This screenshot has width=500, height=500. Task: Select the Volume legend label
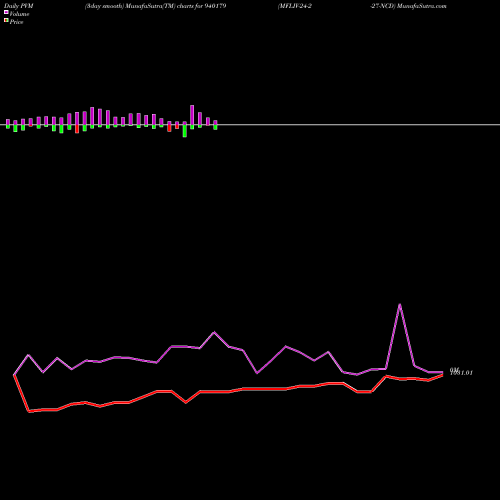coord(19,14)
